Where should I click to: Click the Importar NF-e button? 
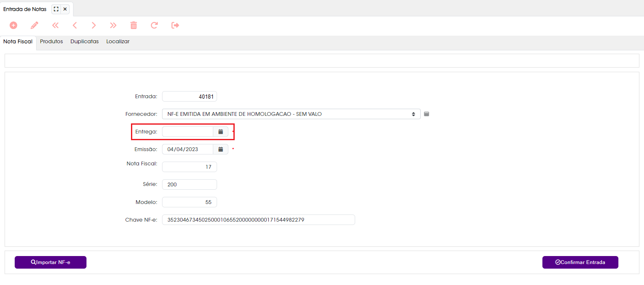tap(50, 262)
